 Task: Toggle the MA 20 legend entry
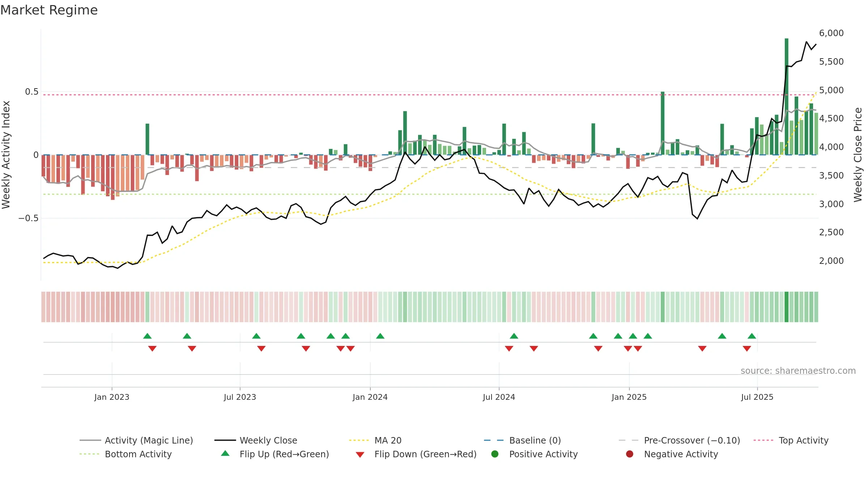pos(375,440)
